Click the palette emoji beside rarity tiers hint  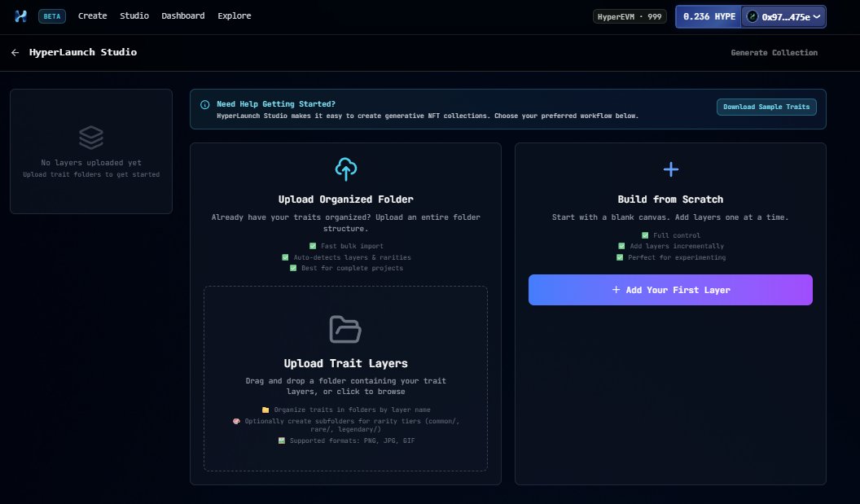click(236, 421)
